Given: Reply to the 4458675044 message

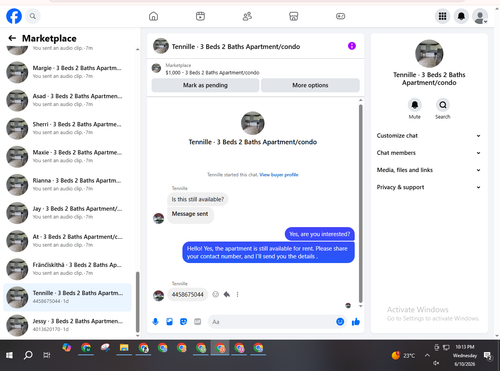Looking at the screenshot, I should (227, 294).
